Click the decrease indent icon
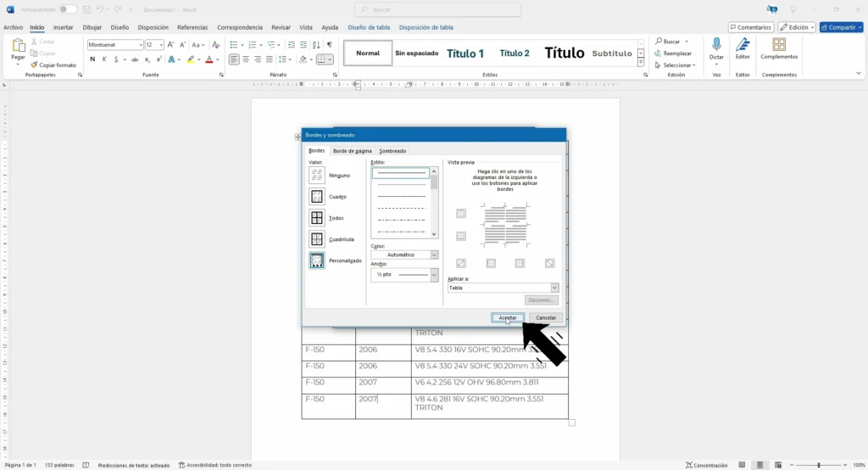 (x=292, y=45)
